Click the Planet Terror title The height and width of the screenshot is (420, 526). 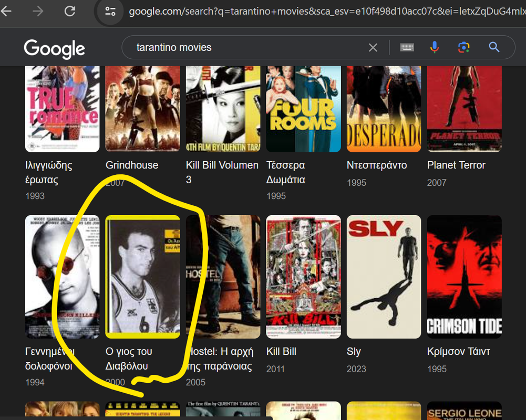pyautogui.click(x=456, y=165)
